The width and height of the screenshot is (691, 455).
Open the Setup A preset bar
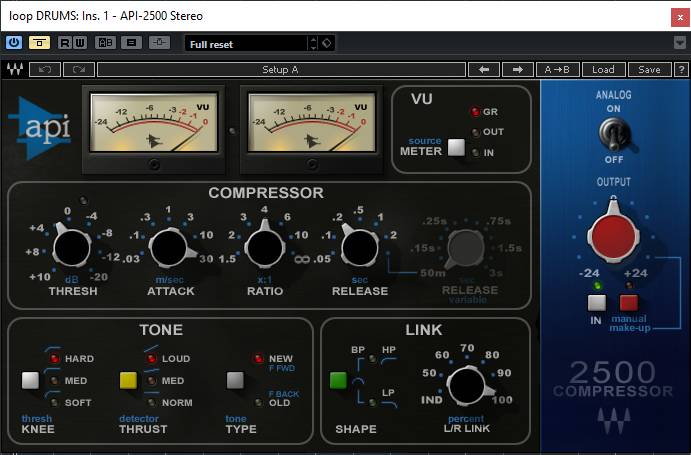[281, 70]
